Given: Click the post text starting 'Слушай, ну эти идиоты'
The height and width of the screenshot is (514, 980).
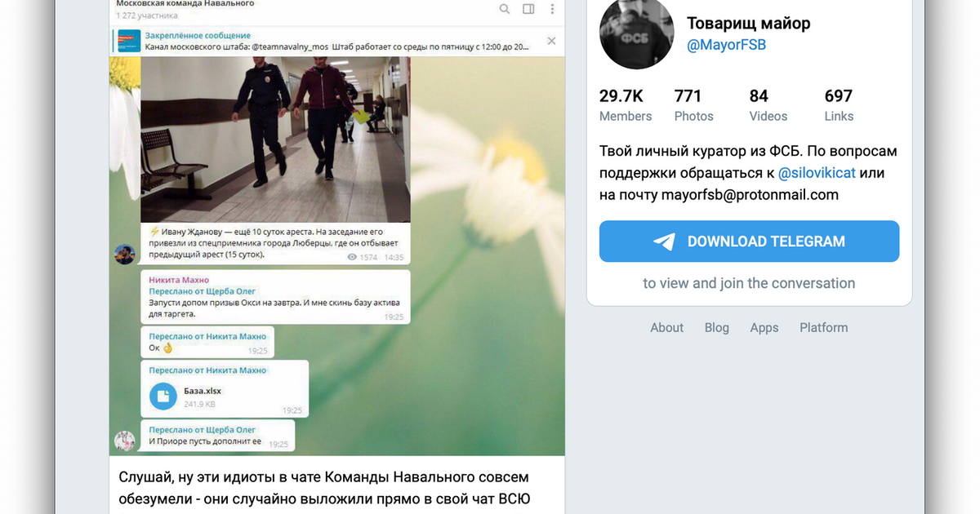Looking at the screenshot, I should coord(324,487).
